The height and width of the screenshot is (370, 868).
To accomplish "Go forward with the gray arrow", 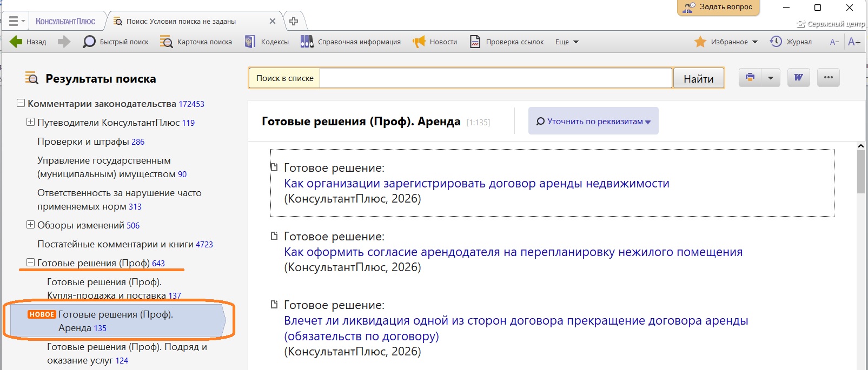I will click(x=64, y=42).
